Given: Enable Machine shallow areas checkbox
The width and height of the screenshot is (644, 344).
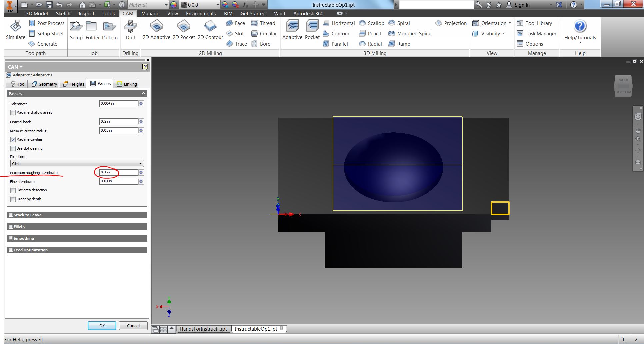Looking at the screenshot, I should 13,113.
